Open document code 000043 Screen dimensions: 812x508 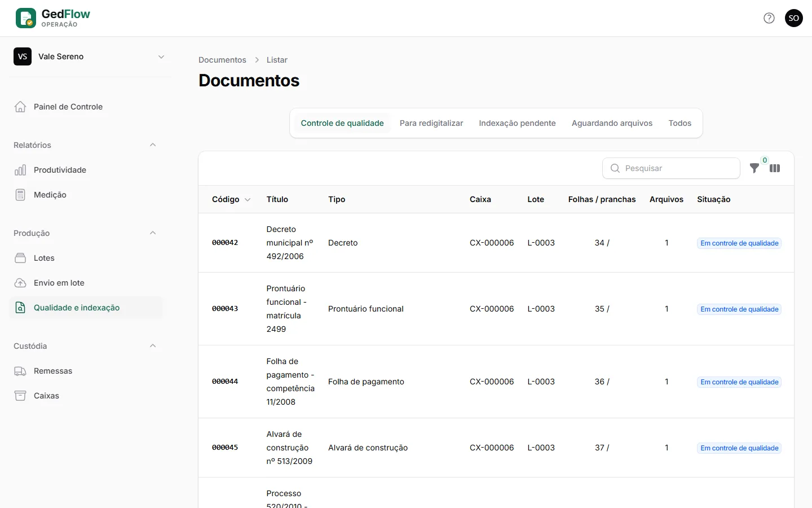click(225, 309)
